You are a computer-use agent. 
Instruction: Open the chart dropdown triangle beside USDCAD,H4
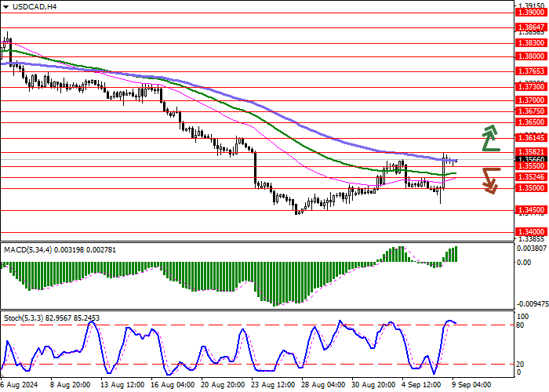[6, 7]
